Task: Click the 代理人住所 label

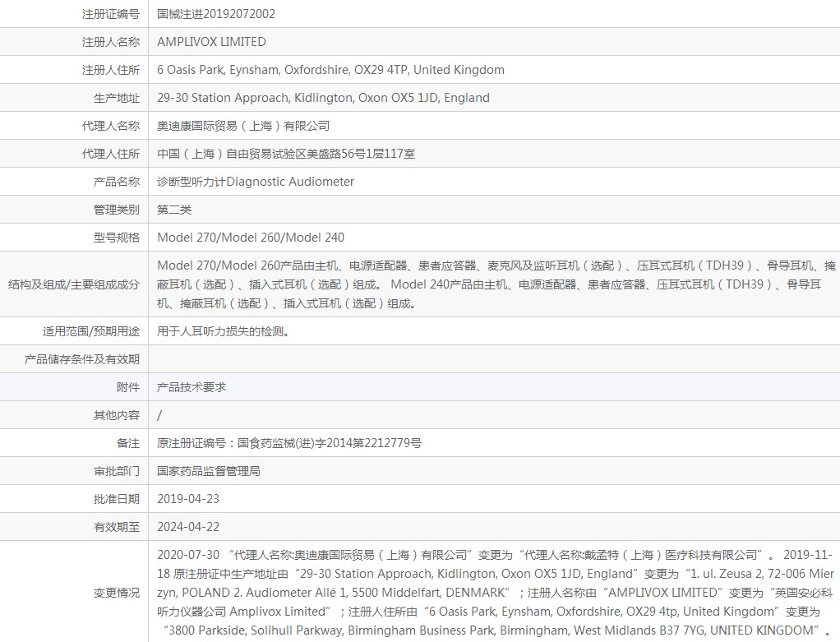Action: (110, 154)
